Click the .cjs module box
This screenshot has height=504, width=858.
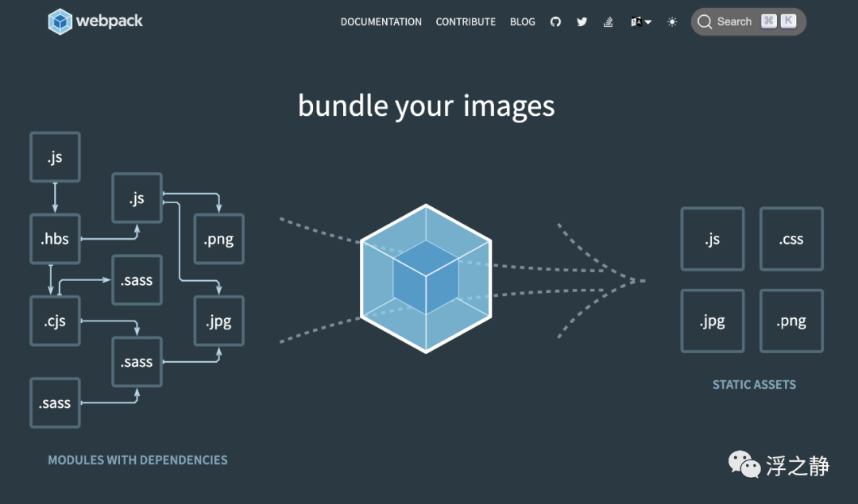coord(55,321)
